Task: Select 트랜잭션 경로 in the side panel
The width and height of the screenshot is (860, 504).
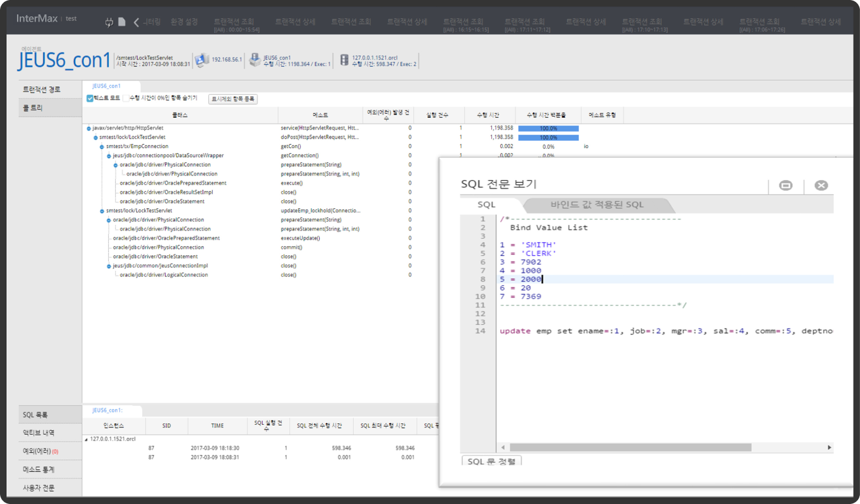Action: pyautogui.click(x=42, y=90)
